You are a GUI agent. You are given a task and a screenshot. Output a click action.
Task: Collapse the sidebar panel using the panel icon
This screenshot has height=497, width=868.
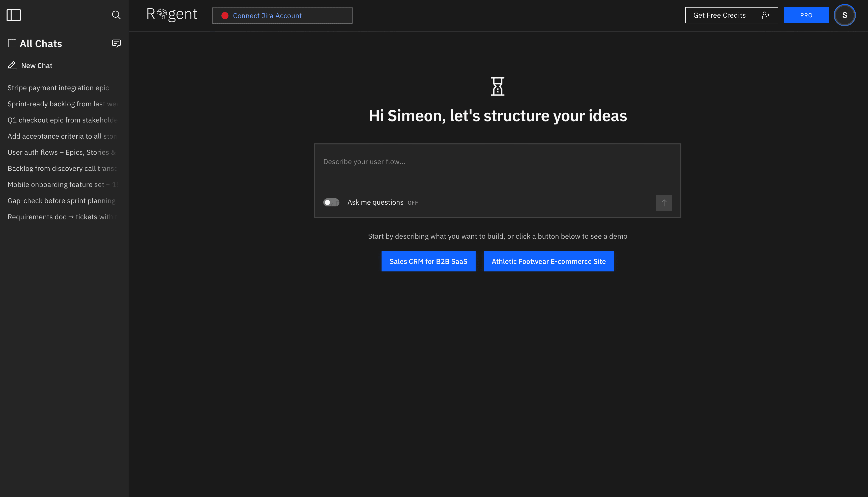pyautogui.click(x=14, y=15)
